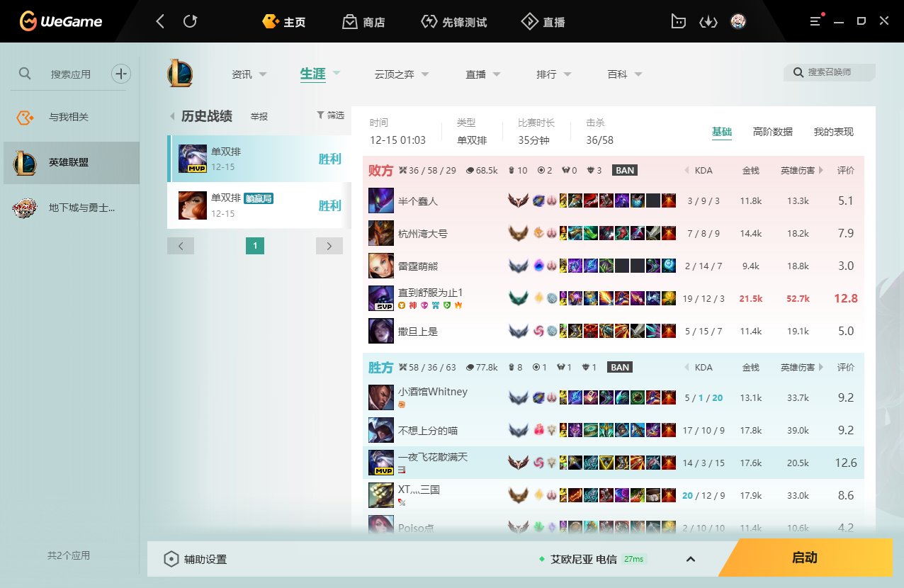Image resolution: width=904 pixels, height=588 pixels.
Task: Select the 单双排 躺赢局 match entry
Action: [259, 205]
